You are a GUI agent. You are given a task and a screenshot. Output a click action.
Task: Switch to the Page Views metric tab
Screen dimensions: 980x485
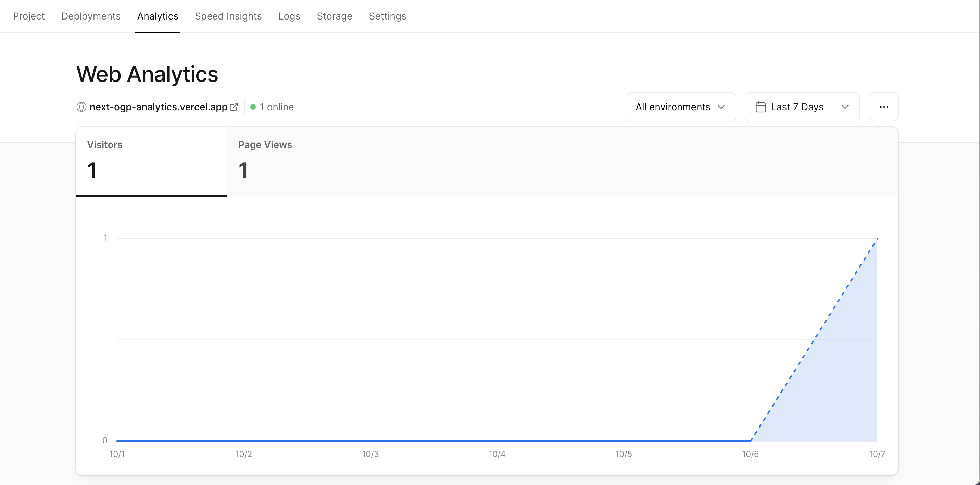click(x=302, y=161)
